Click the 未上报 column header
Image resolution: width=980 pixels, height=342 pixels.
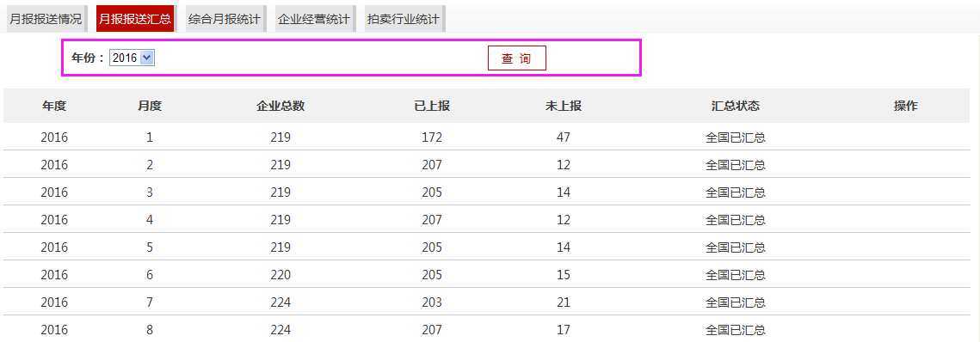point(563,106)
